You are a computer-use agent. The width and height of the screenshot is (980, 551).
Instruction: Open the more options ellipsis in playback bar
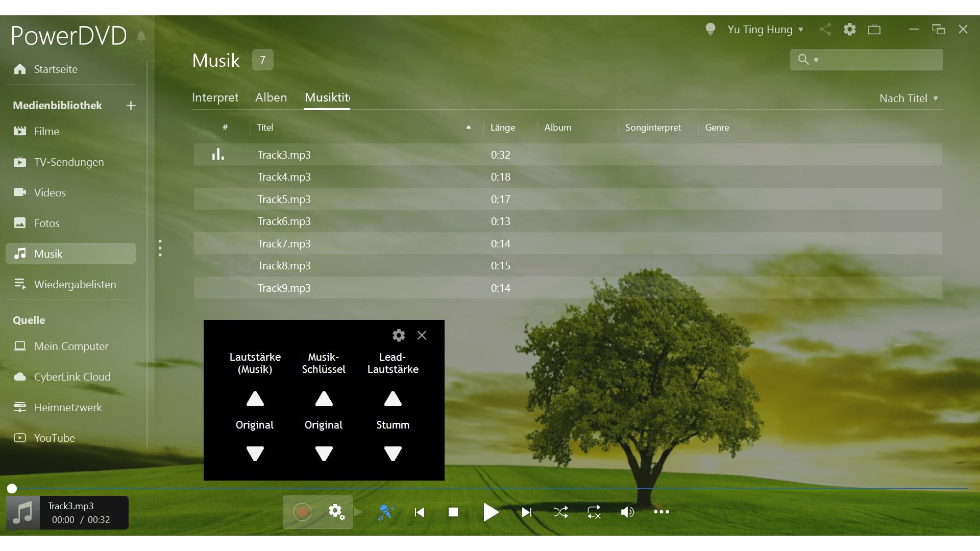[661, 512]
